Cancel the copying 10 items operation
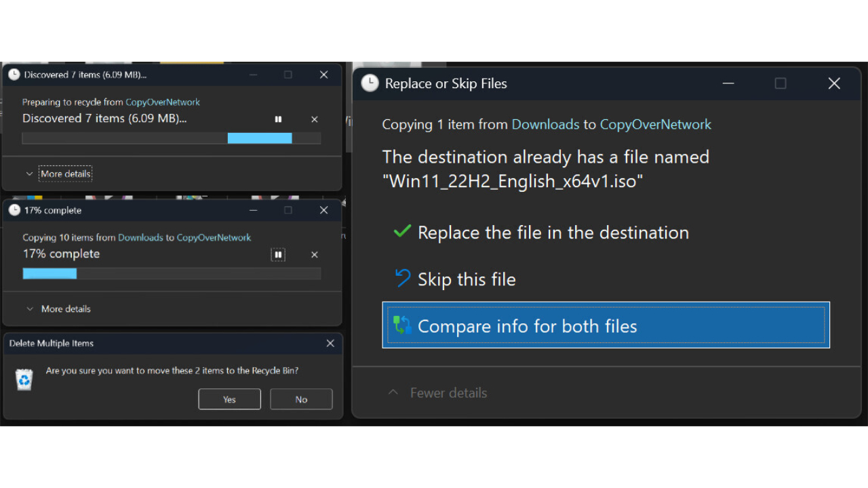868x488 pixels. (314, 255)
